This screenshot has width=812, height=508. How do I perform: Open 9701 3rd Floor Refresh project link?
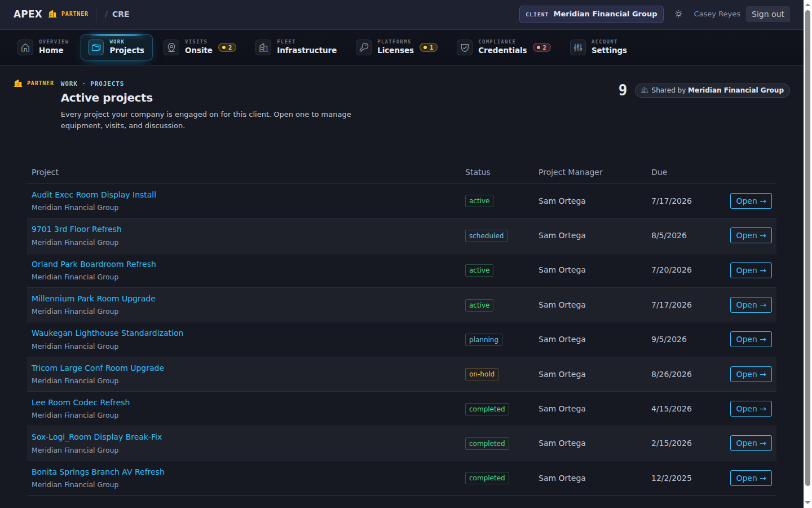coord(77,229)
